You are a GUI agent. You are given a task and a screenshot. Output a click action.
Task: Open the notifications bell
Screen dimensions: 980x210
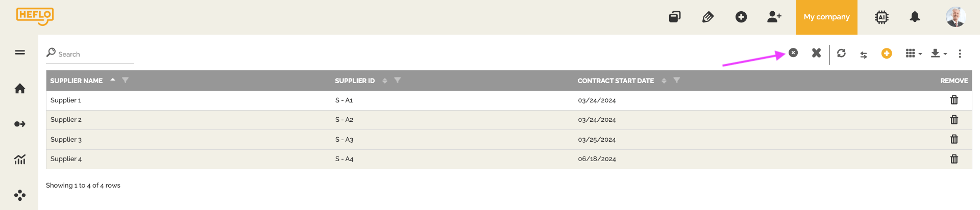click(915, 17)
